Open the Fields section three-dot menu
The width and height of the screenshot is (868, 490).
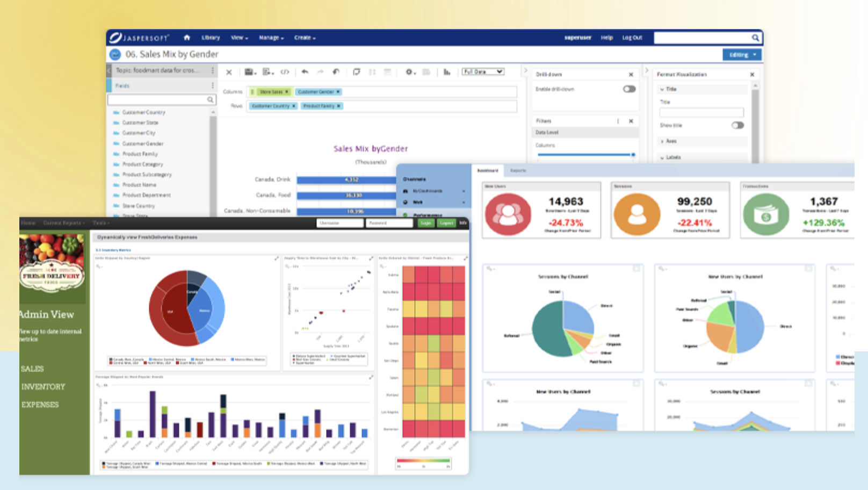(x=213, y=85)
